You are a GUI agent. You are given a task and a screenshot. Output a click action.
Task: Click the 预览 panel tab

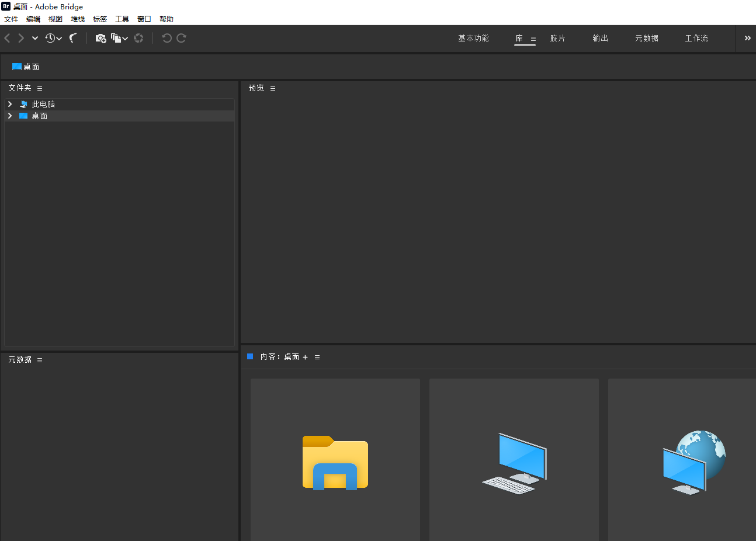click(256, 88)
